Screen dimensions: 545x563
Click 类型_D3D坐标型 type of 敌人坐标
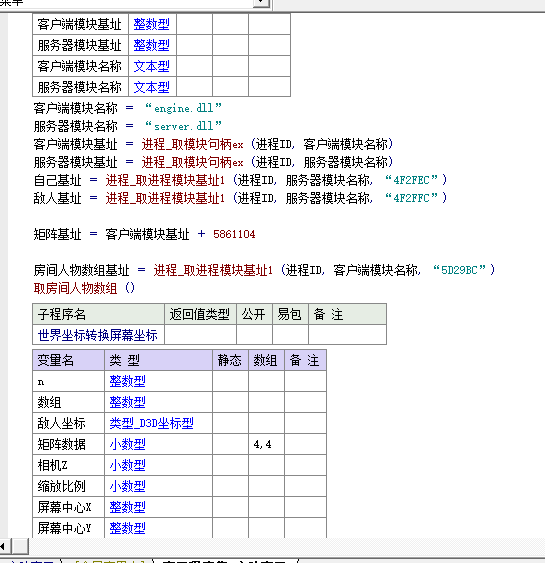click(x=152, y=423)
